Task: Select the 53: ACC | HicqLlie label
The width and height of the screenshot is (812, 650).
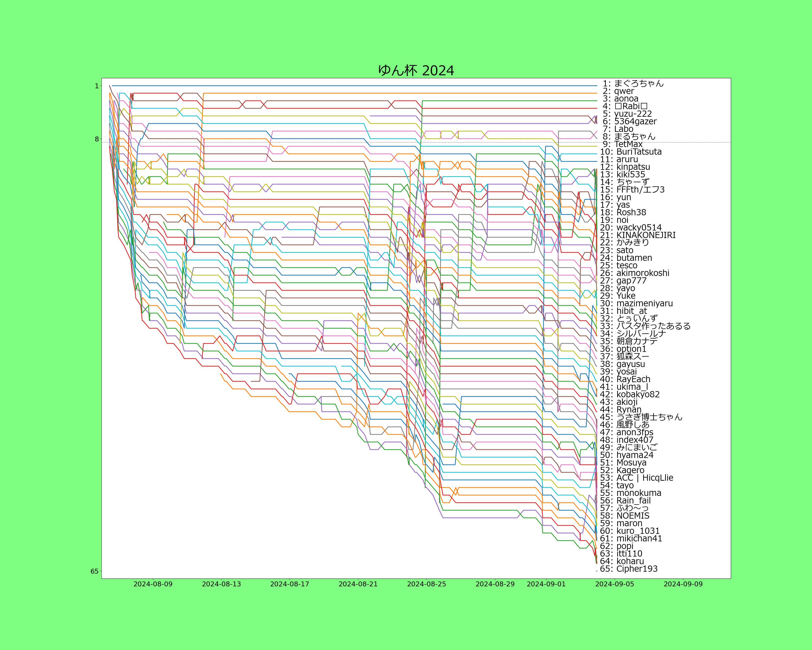Action: [637, 478]
